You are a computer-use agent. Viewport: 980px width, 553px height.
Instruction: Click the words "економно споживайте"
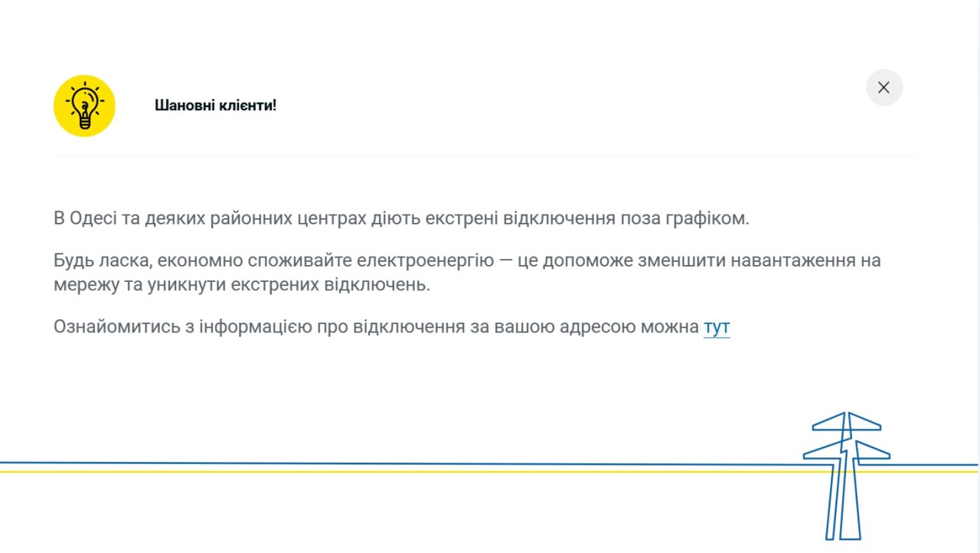254,260
